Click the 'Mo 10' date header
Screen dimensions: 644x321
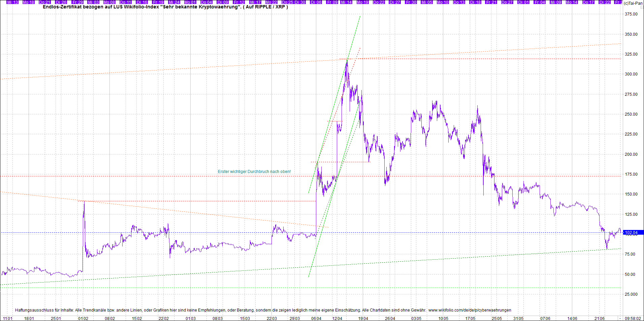point(443,2)
